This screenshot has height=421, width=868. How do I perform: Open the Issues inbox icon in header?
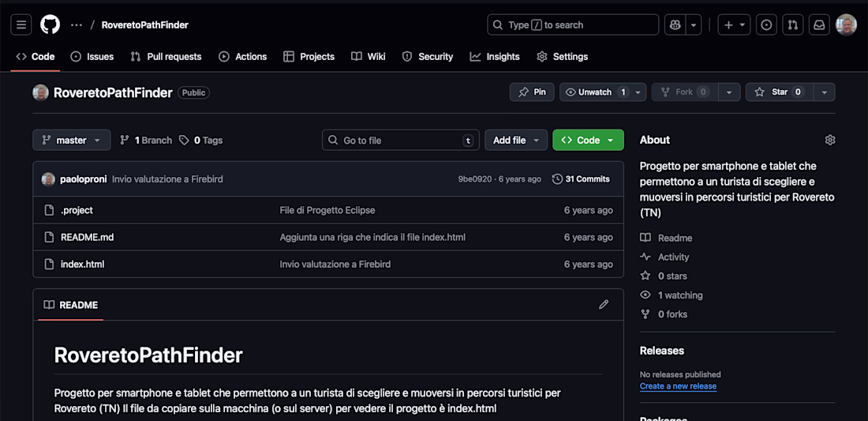766,24
